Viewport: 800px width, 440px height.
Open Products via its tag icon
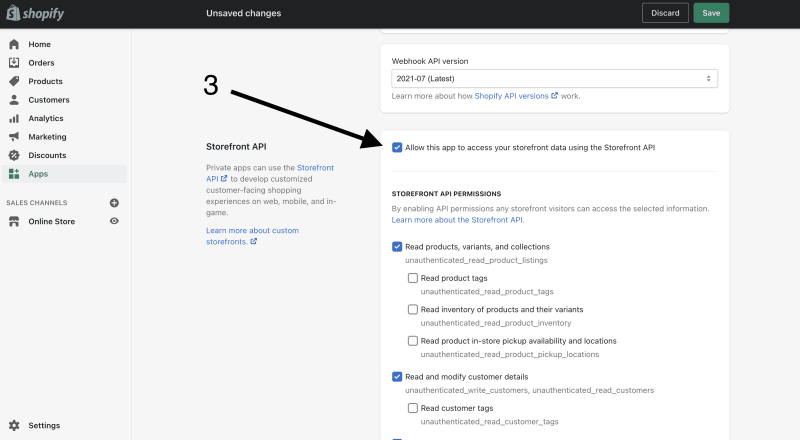pyautogui.click(x=14, y=81)
